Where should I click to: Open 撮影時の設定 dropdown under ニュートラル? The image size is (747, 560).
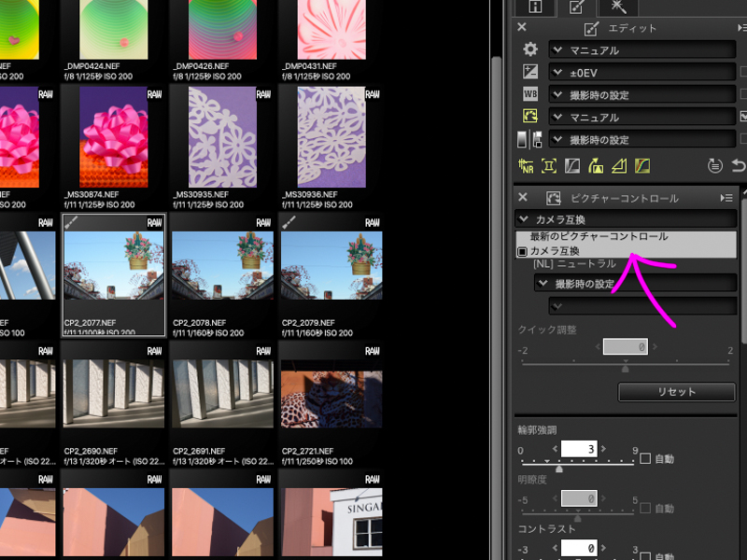coord(635,284)
